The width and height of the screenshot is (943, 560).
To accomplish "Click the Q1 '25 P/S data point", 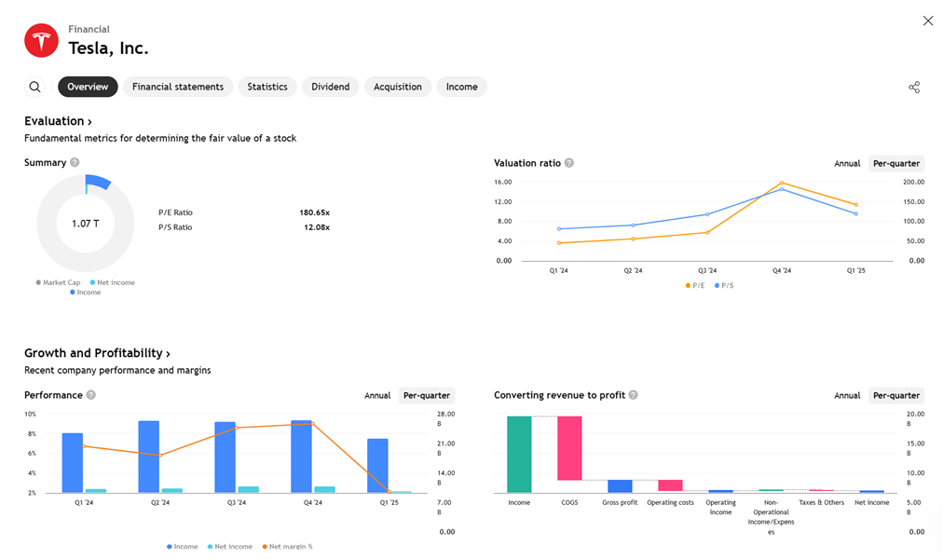I will point(856,213).
